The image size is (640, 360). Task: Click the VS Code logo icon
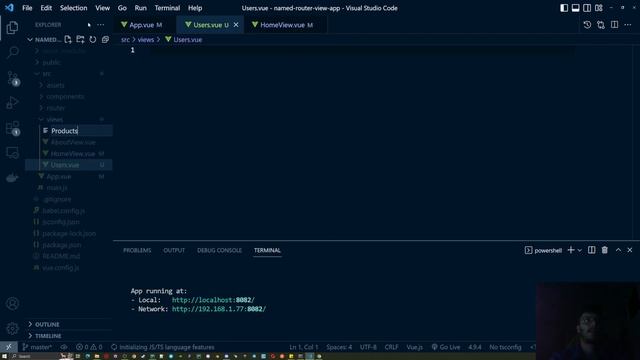9,8
